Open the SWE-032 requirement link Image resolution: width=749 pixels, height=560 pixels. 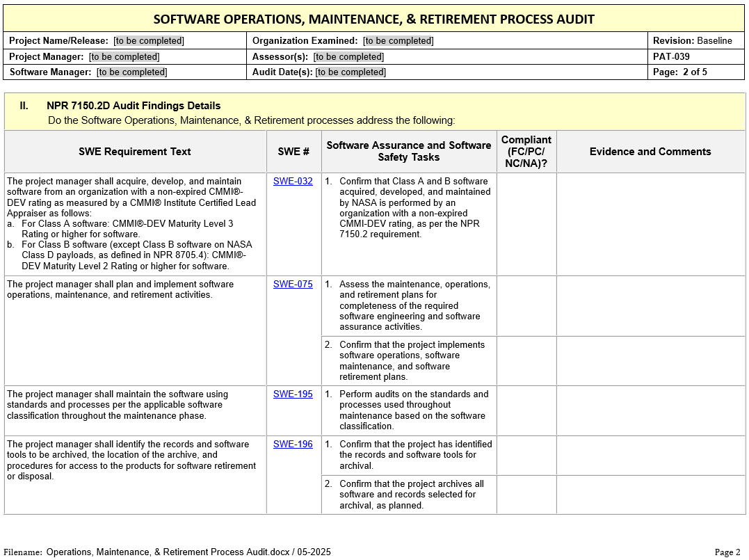(293, 182)
